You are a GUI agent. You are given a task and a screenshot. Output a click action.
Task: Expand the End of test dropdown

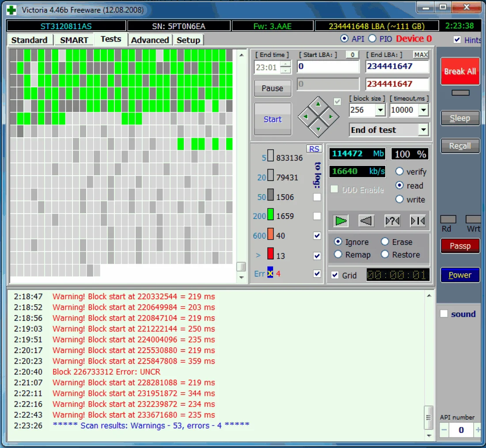[423, 130]
